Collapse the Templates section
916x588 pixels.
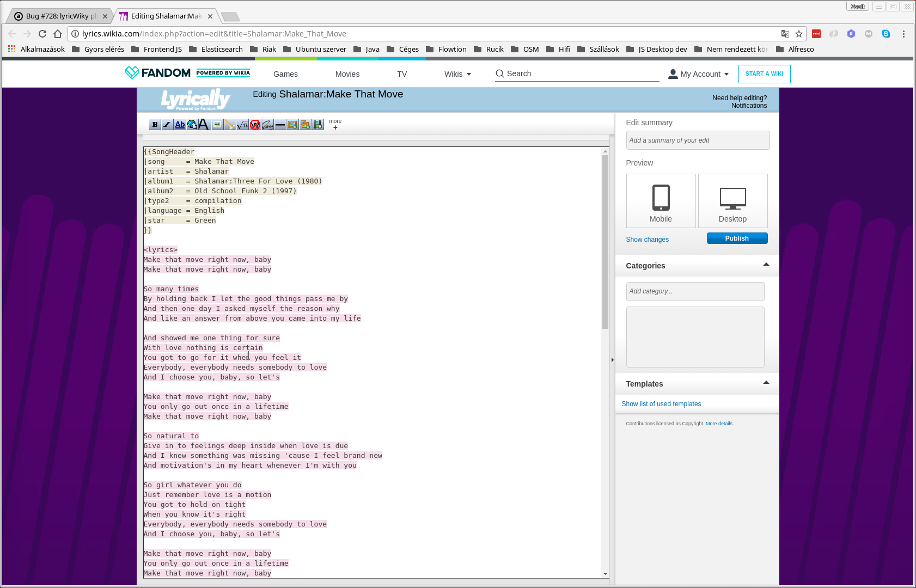click(766, 383)
